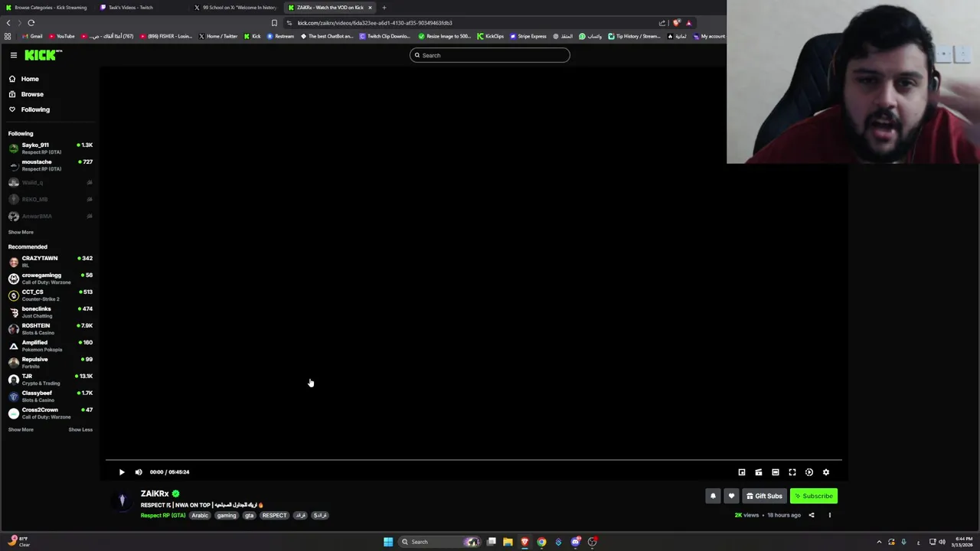The height and width of the screenshot is (551, 980).
Task: Open bonelinks recommended channel
Action: (50, 312)
